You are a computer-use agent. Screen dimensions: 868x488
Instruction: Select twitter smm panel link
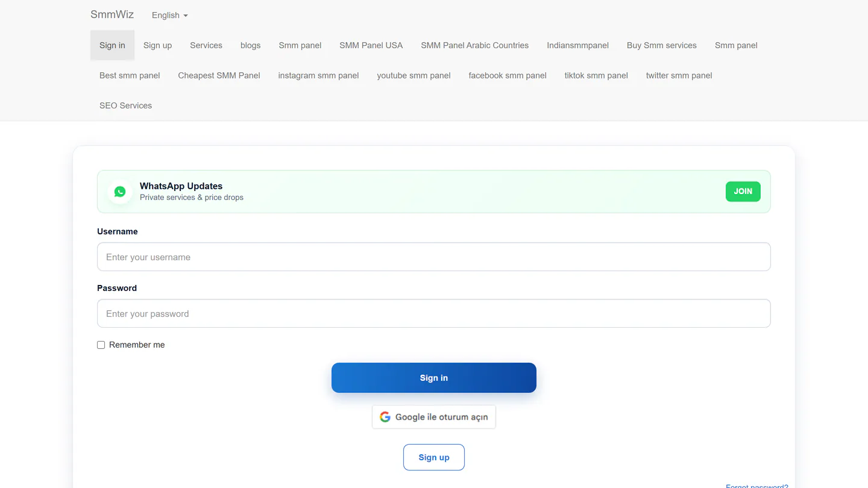679,75
